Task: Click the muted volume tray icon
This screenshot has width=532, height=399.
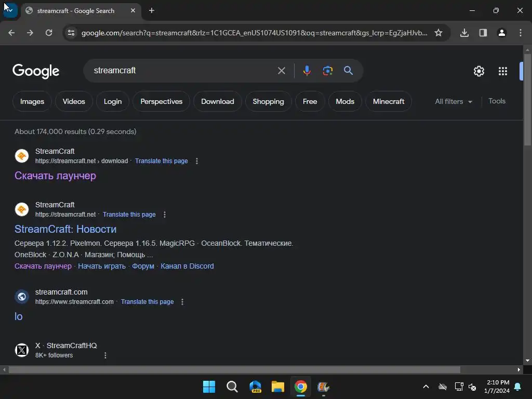Action: tap(472, 387)
